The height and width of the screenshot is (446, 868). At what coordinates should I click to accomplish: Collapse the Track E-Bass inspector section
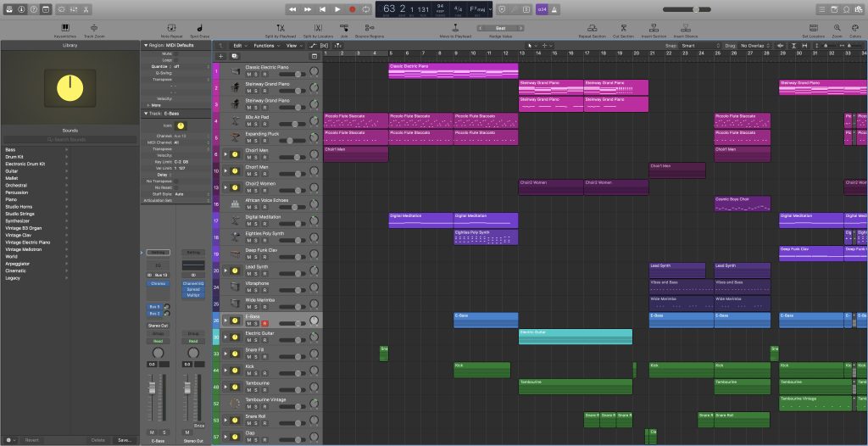pos(146,114)
